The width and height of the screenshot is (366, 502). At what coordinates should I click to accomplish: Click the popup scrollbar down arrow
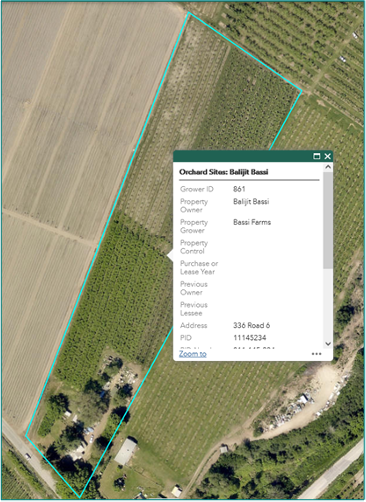328,344
